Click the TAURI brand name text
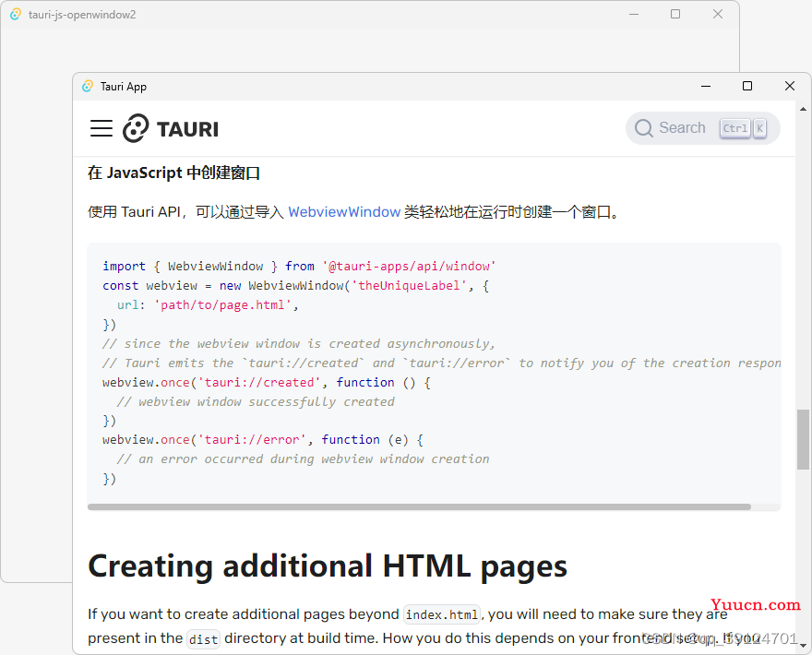The image size is (812, 655). tap(187, 129)
